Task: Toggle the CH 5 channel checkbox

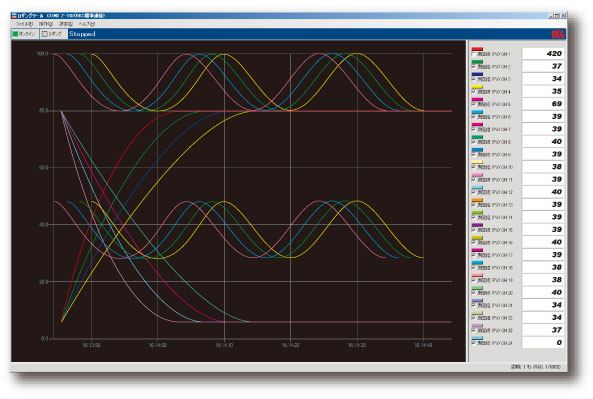Action: pos(474,104)
